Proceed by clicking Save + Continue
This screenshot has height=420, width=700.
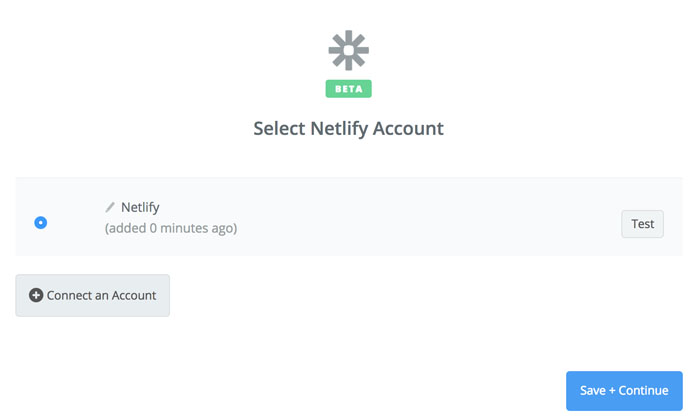tap(624, 391)
